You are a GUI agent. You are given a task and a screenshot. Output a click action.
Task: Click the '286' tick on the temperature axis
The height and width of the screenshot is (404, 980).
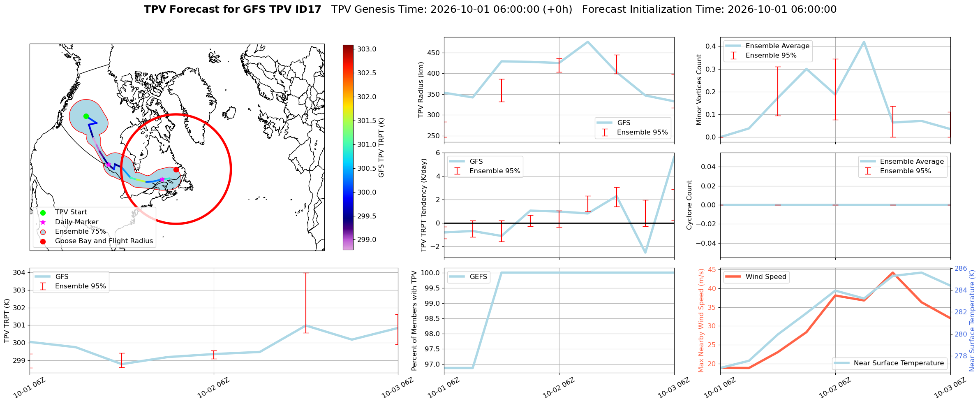tap(960, 269)
